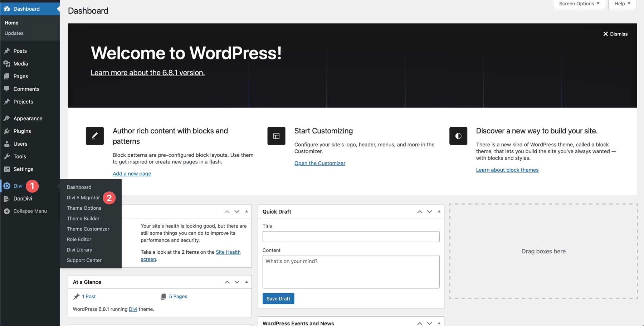644x326 pixels.
Task: Open the Help dropdown tab
Action: [x=622, y=4]
